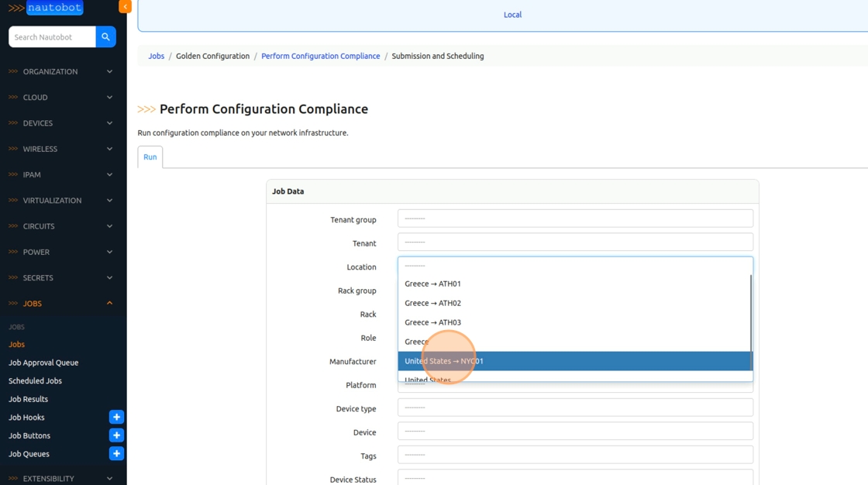Viewport: 868px width, 485px height.
Task: Open the Tenant group dropdown
Action: tap(574, 218)
